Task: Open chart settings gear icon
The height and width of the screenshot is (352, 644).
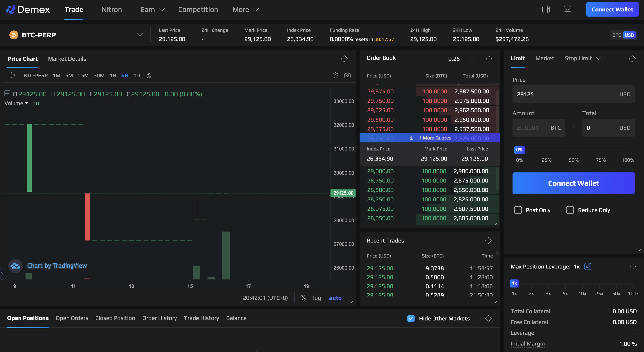Action: tap(335, 75)
